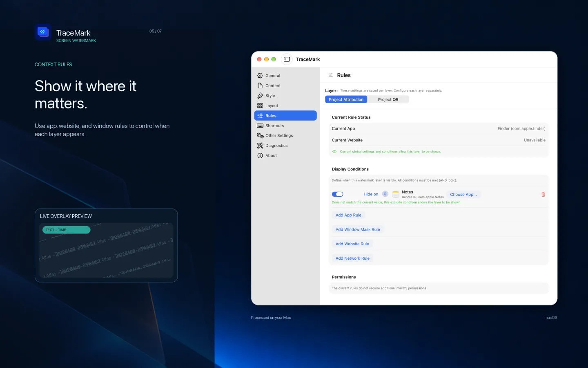
Task: Click the Current Website label
Action: pos(347,140)
